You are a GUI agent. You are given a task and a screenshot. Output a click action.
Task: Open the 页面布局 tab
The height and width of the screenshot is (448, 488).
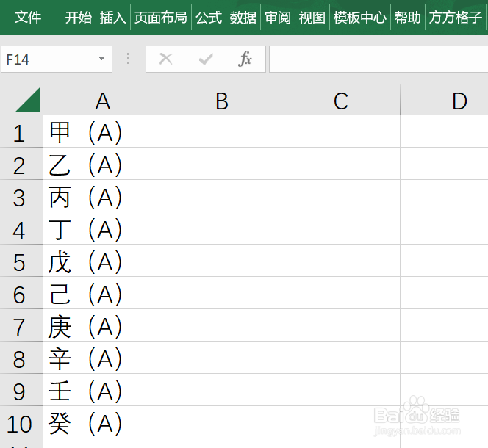161,17
